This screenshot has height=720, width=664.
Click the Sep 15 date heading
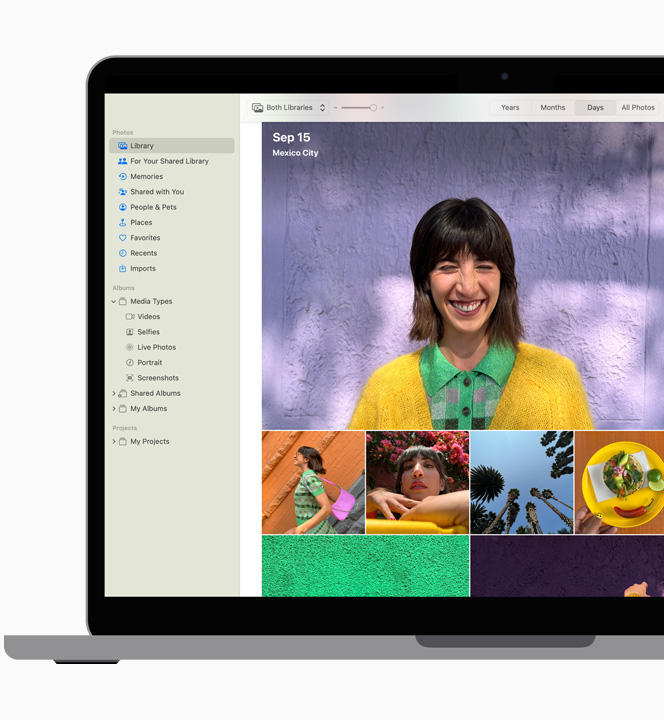291,137
